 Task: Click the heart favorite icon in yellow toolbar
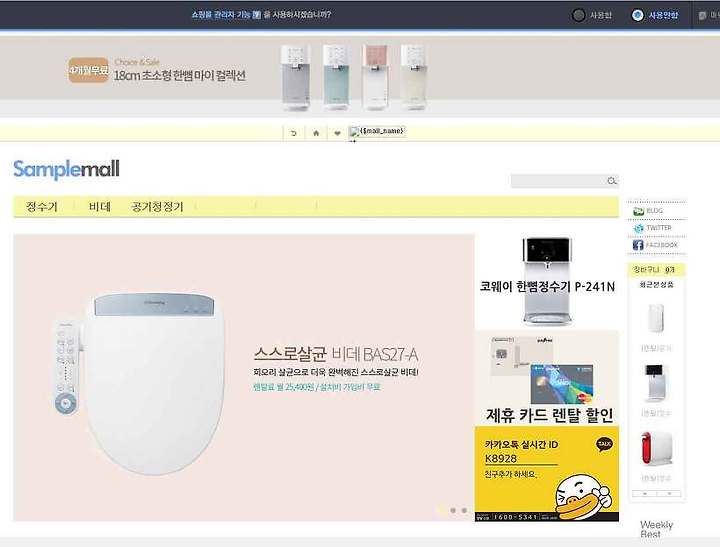pyautogui.click(x=338, y=133)
